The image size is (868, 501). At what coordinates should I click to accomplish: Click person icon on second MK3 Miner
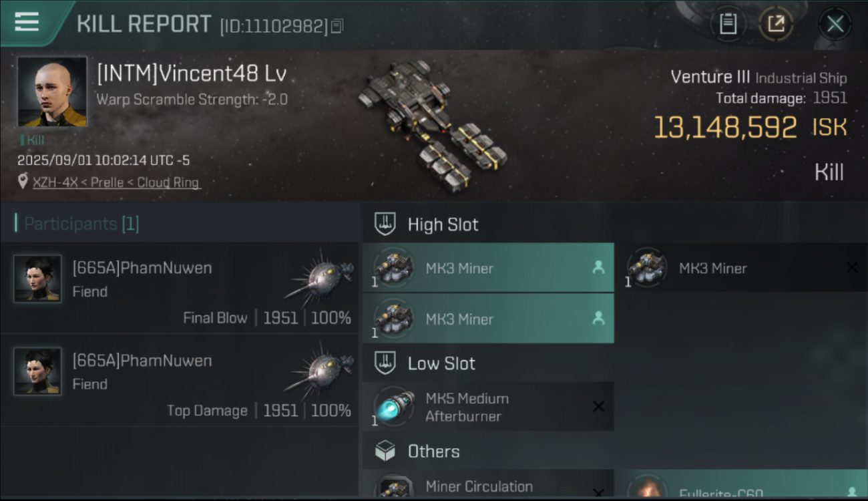pyautogui.click(x=598, y=319)
